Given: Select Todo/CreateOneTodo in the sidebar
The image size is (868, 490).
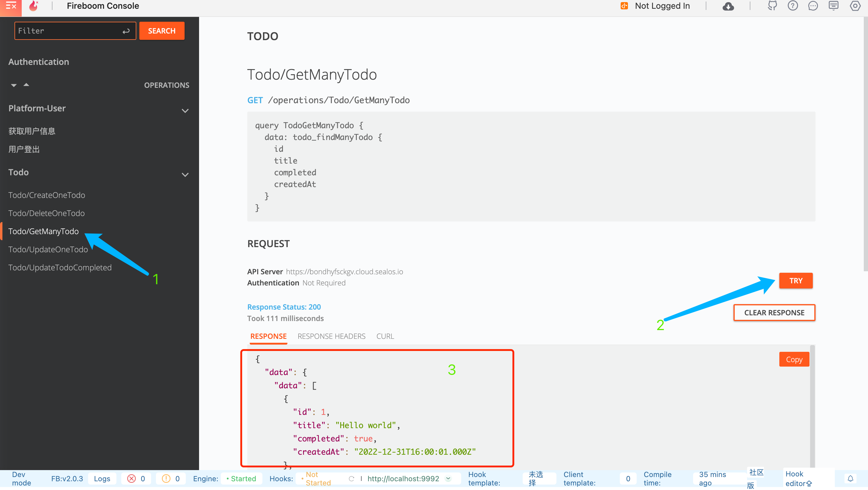Looking at the screenshot, I should click(x=46, y=195).
